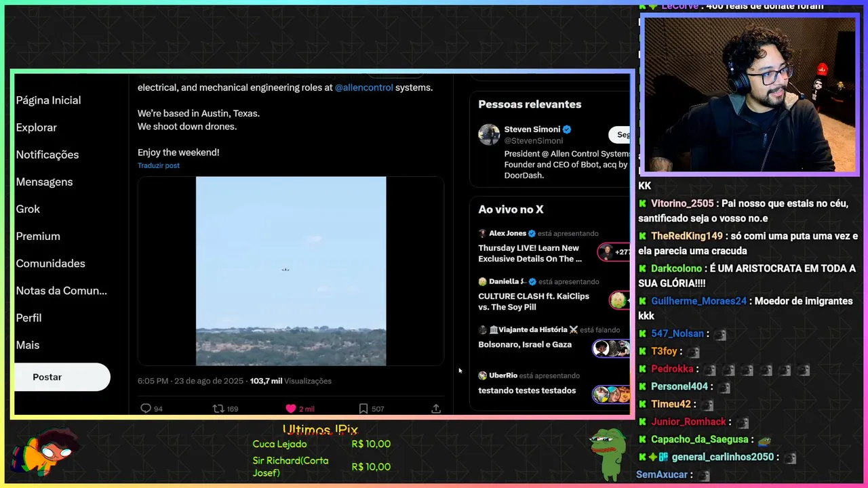Screen dimensions: 868x488
Task: Click chat username SemAxucar
Action: tap(663, 474)
